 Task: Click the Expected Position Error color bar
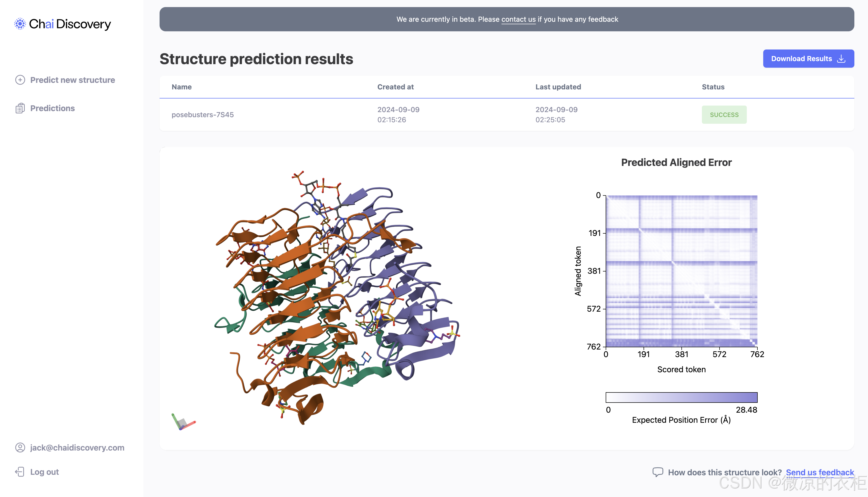tap(681, 397)
